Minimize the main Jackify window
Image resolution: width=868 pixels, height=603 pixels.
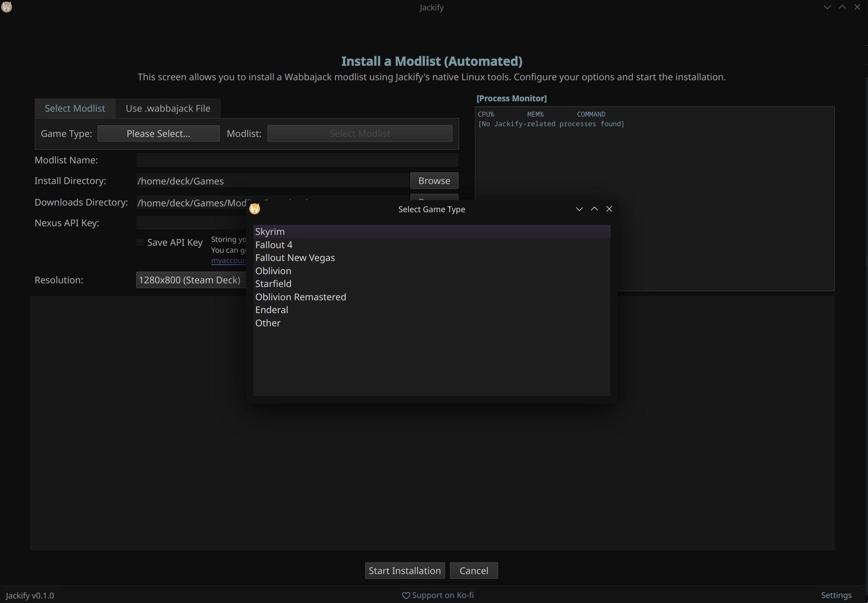(x=827, y=7)
